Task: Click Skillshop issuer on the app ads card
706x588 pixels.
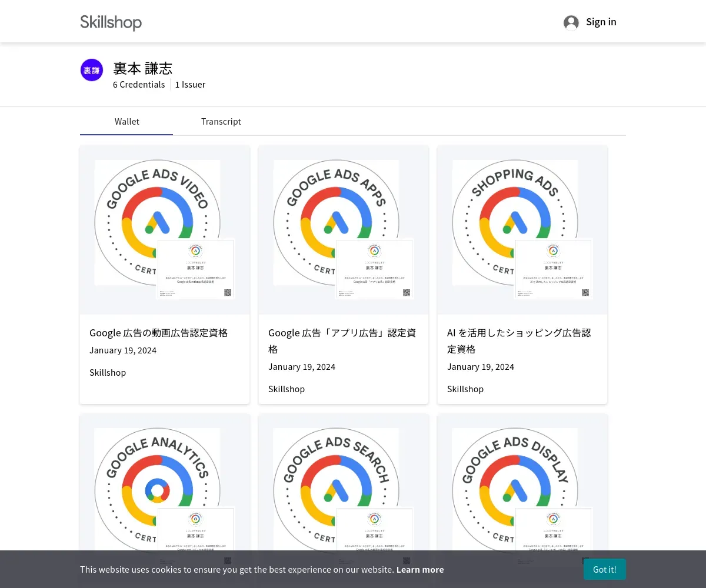Action: coord(287,389)
